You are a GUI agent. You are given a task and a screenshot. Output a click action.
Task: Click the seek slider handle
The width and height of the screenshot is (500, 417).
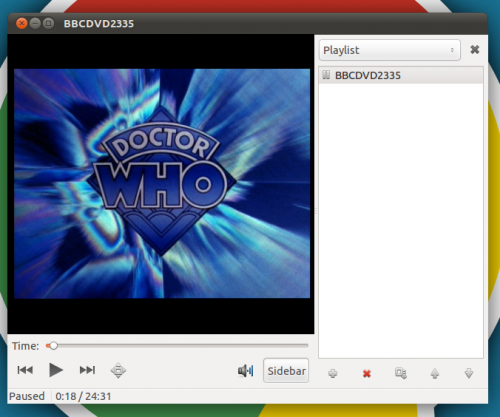(53, 346)
